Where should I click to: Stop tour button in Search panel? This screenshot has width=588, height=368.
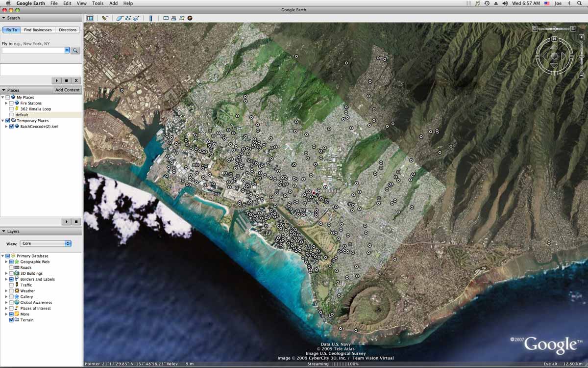point(67,80)
